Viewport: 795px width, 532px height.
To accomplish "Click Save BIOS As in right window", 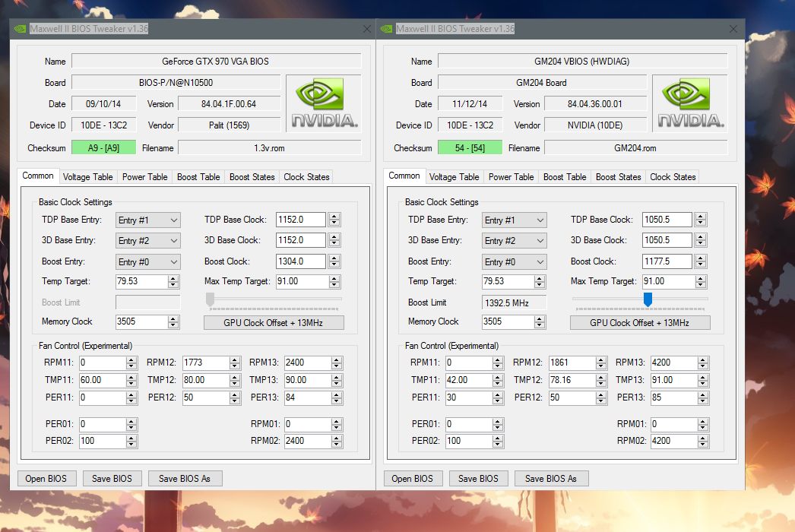I will pyautogui.click(x=551, y=479).
